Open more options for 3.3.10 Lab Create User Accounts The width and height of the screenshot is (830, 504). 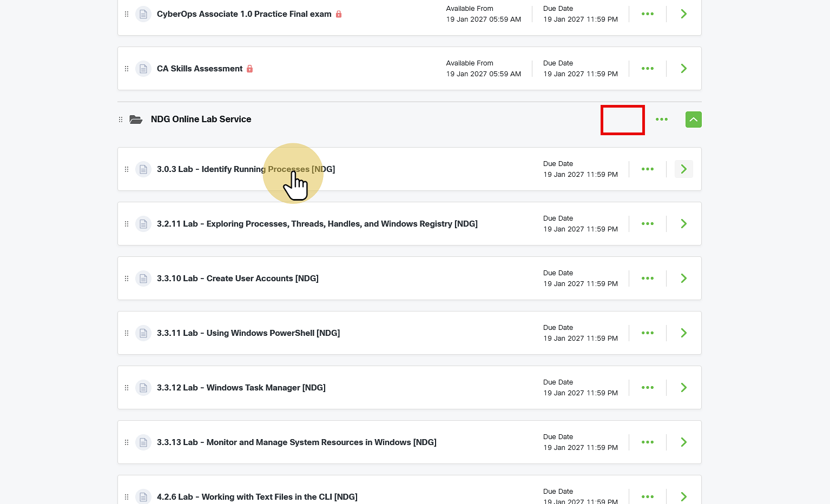pyautogui.click(x=648, y=278)
